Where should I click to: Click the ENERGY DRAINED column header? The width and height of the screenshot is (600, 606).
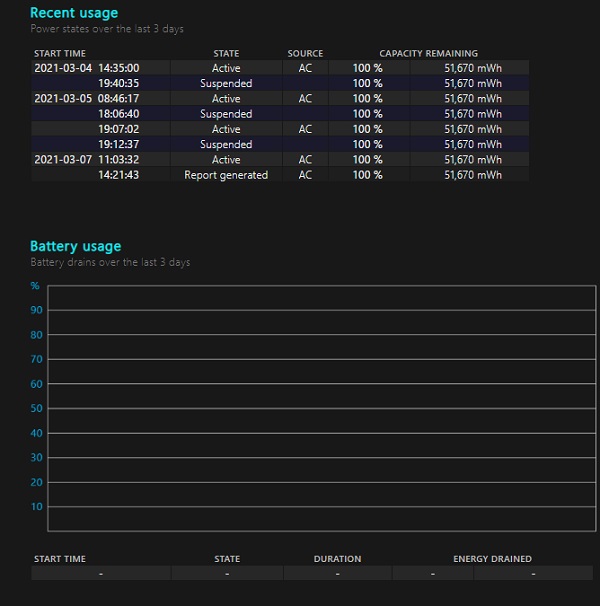pyautogui.click(x=492, y=558)
